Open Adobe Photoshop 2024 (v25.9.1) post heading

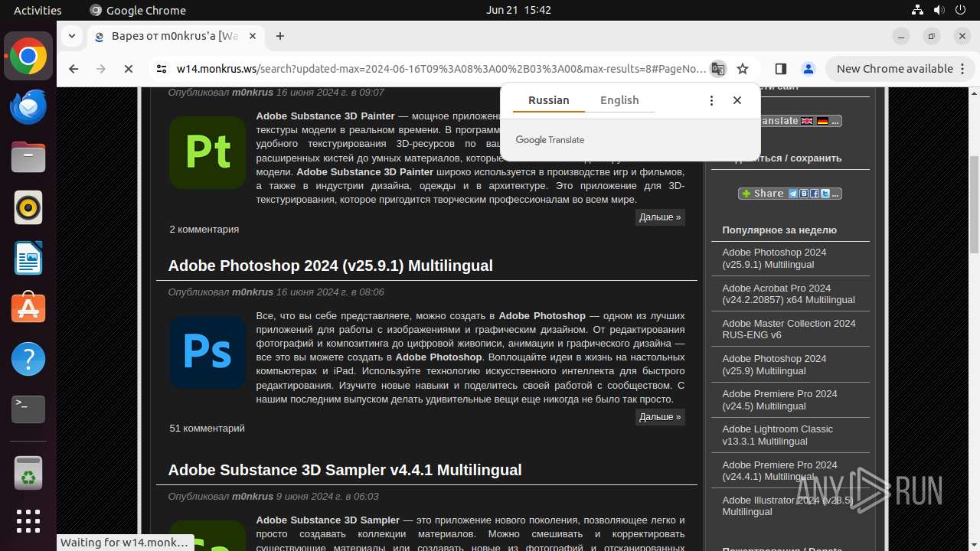coord(330,266)
